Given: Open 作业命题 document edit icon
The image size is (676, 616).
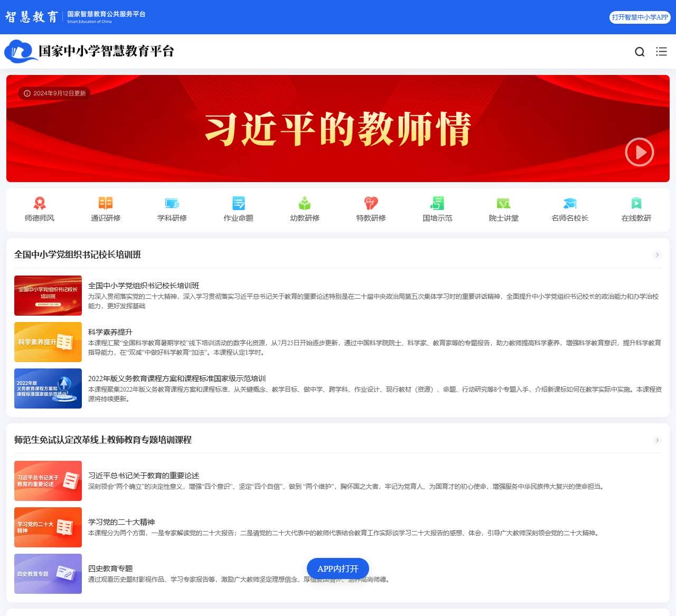Looking at the screenshot, I should pos(239,203).
